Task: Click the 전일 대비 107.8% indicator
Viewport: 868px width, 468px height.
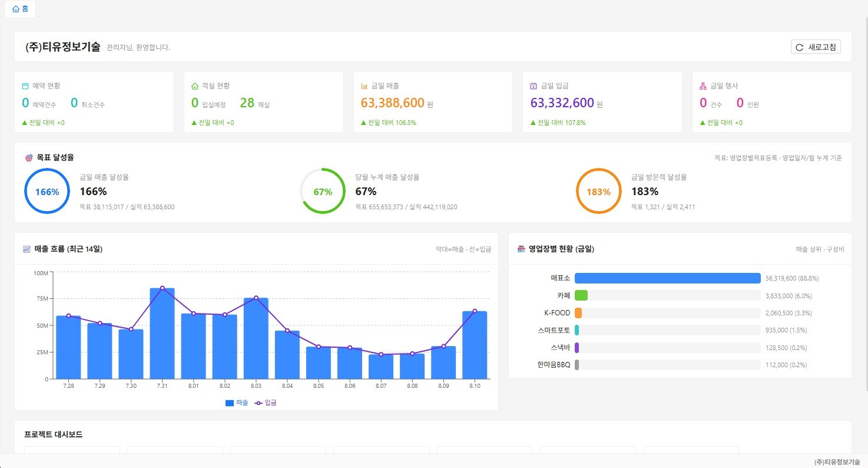Action: [558, 123]
